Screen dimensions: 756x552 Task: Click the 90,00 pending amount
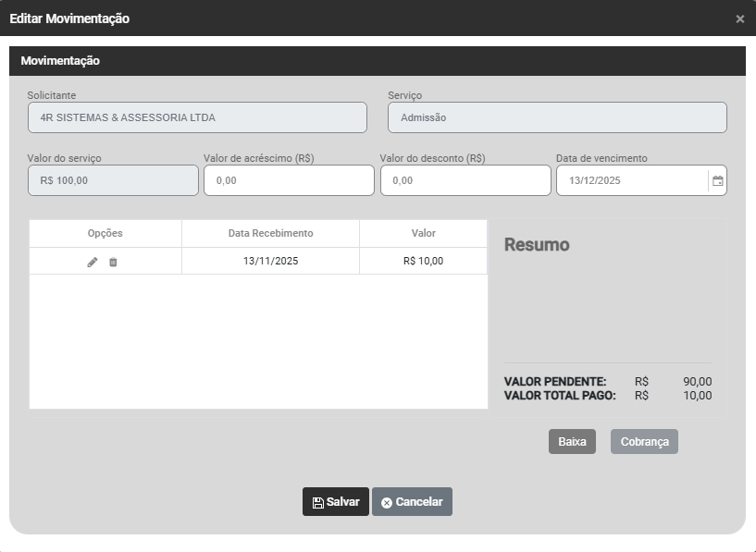[697, 382]
